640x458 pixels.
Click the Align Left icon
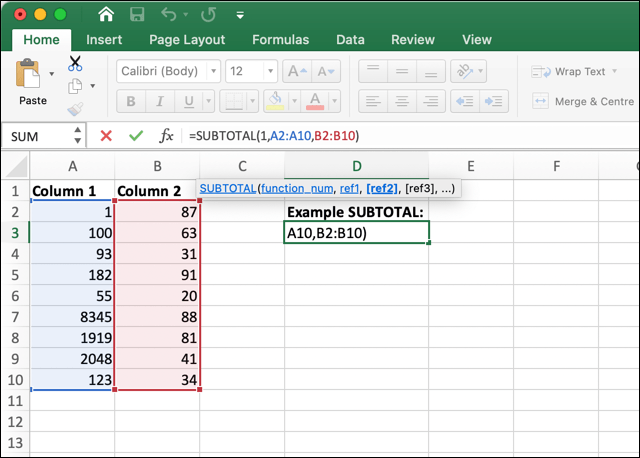(x=373, y=101)
